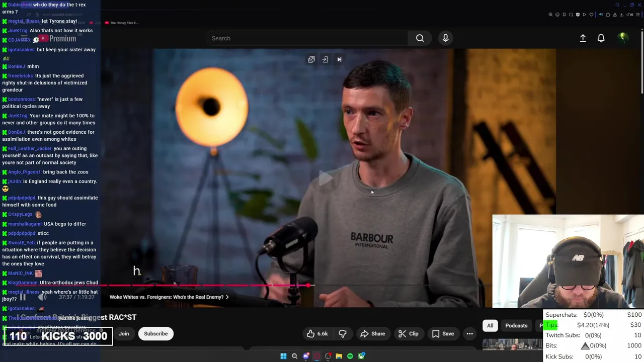Click the browser tab search magnifier
The image size is (644, 362).
[617, 5]
